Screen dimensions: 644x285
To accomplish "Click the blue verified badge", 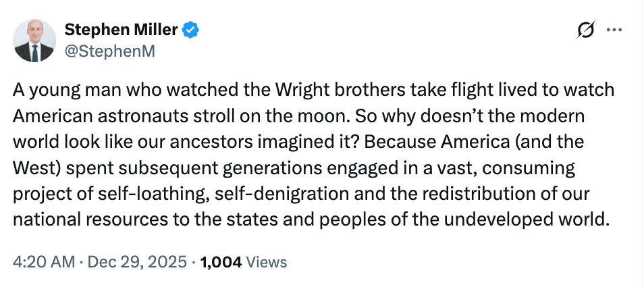I will tap(190, 30).
